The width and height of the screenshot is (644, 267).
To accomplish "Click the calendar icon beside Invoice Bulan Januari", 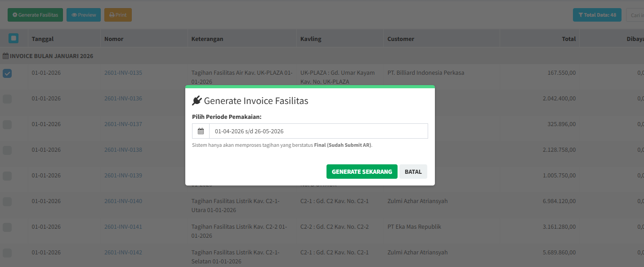I will point(5,56).
